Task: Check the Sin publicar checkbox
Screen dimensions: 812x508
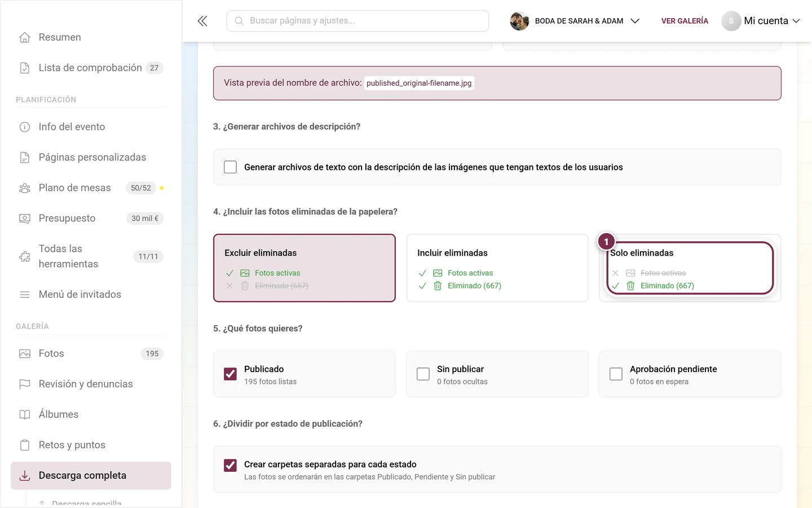Action: click(x=423, y=374)
